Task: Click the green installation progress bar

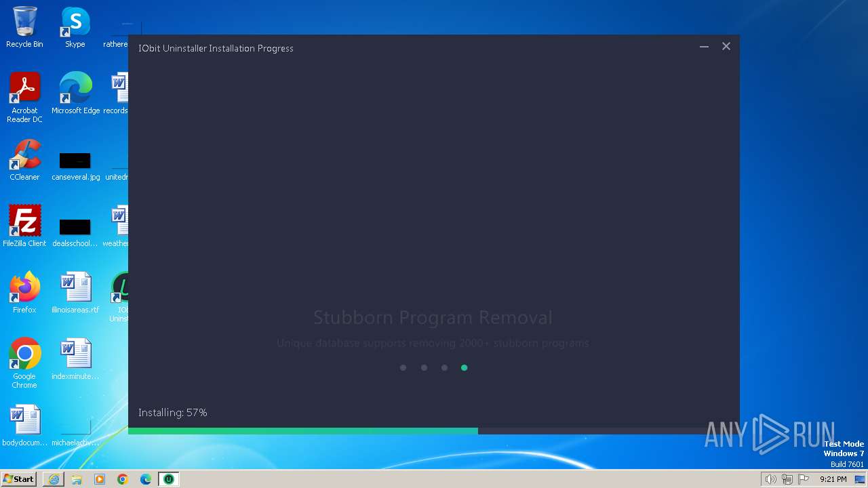Action: coord(303,431)
